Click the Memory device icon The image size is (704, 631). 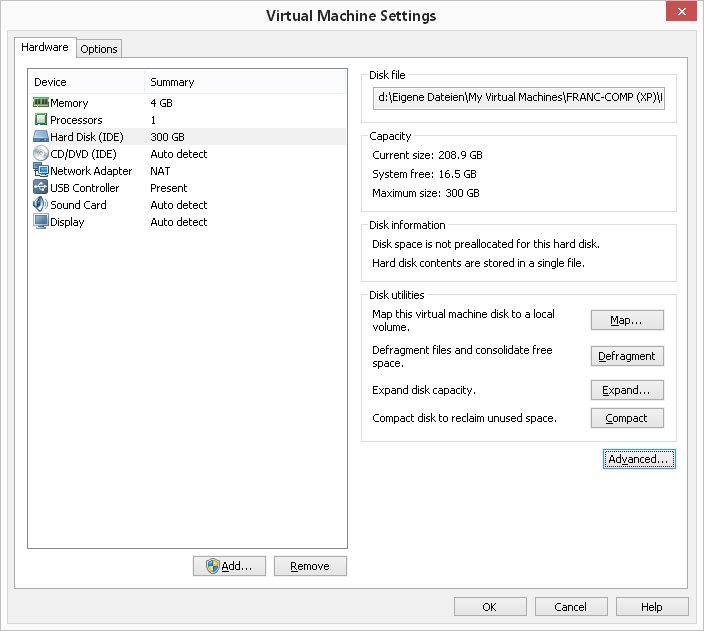click(41, 103)
